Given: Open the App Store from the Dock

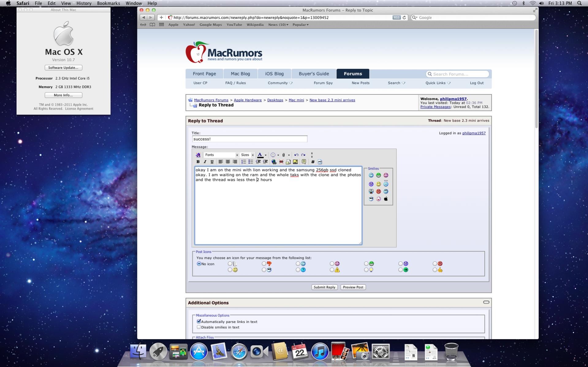Looking at the screenshot, I should point(199,351).
